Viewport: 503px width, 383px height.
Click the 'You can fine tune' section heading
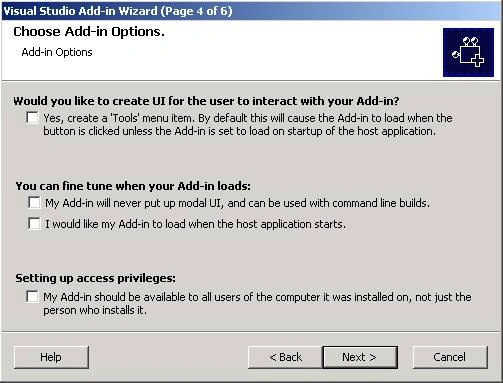133,186
